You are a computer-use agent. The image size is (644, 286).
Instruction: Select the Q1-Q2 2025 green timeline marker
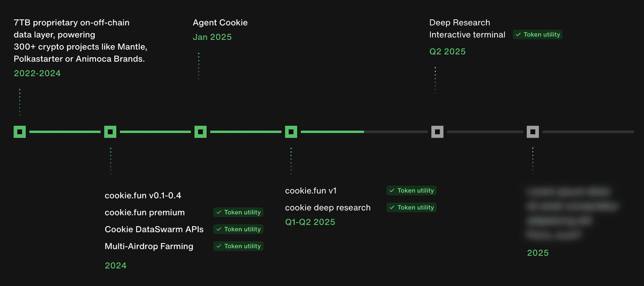pyautogui.click(x=291, y=132)
